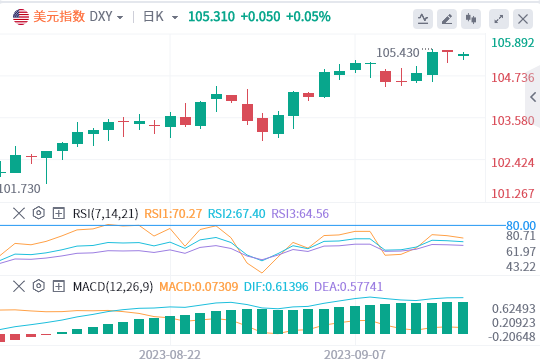The image size is (540, 361).
Task: Click the MACD:0.07309 value
Action: coord(199,287)
